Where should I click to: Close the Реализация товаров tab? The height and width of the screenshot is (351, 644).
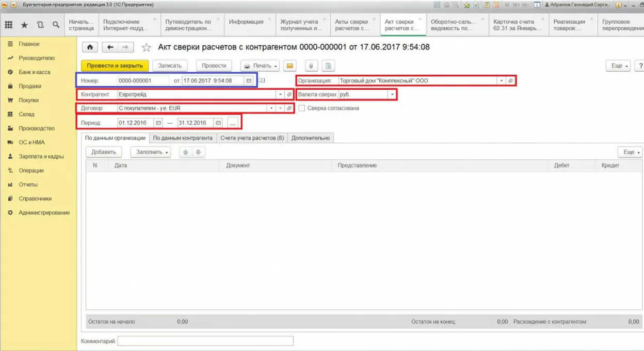coord(591,20)
